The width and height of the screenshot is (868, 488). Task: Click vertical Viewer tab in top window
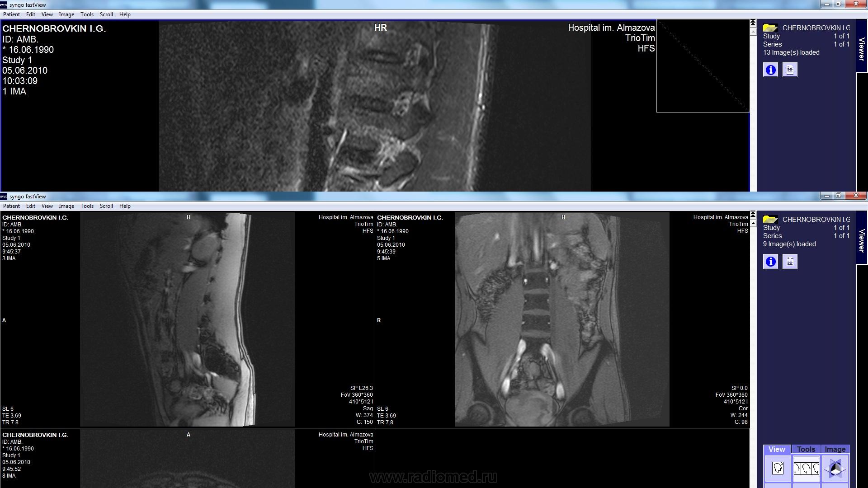[x=862, y=49]
